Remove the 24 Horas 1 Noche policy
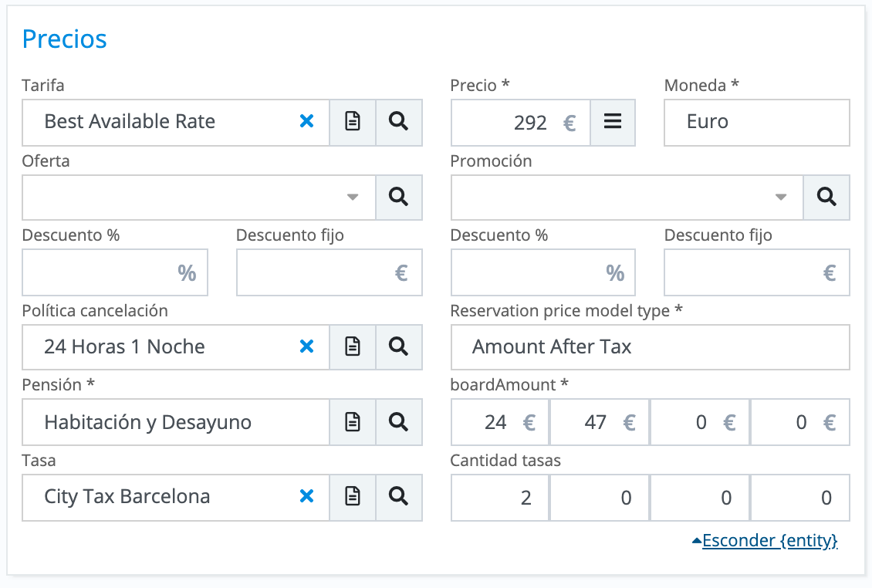 (306, 347)
